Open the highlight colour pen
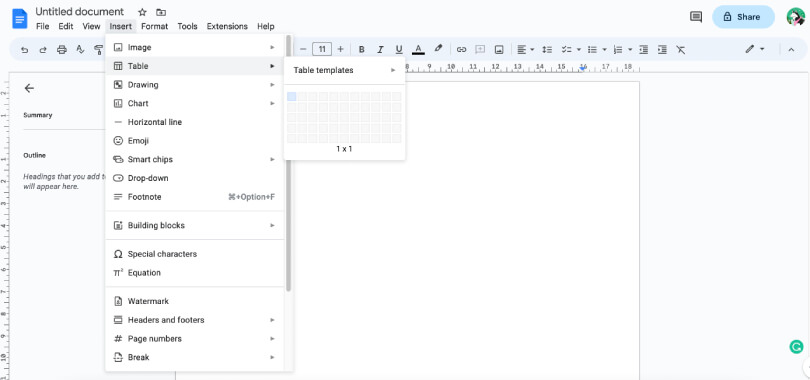Viewport: 810px width, 380px height. 438,49
